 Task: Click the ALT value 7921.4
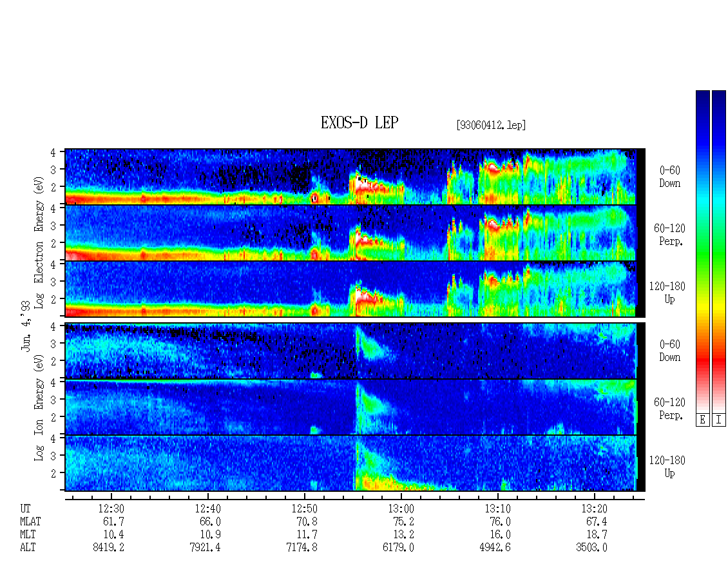pos(206,548)
